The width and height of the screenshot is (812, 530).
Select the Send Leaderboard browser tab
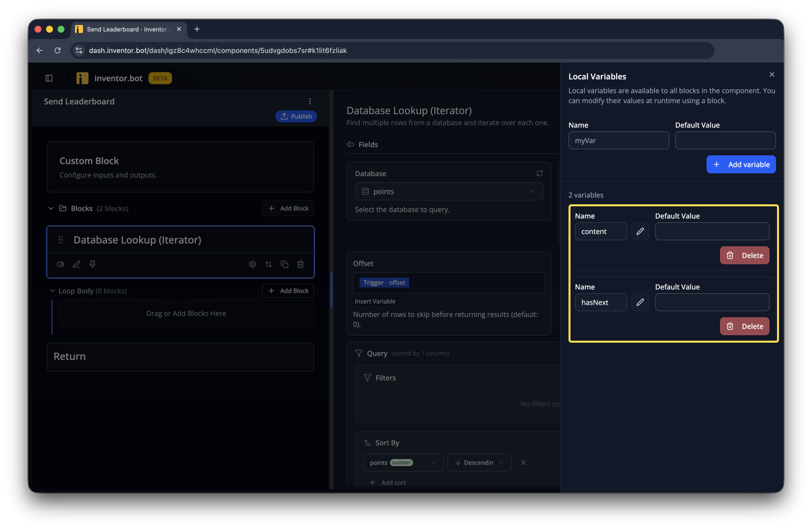129,29
